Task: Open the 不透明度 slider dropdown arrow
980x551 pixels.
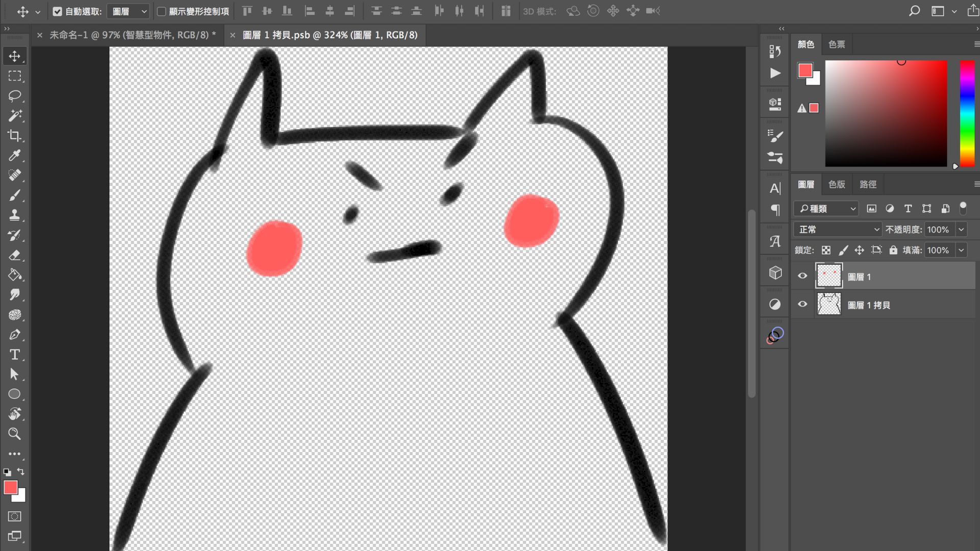Action: point(961,230)
